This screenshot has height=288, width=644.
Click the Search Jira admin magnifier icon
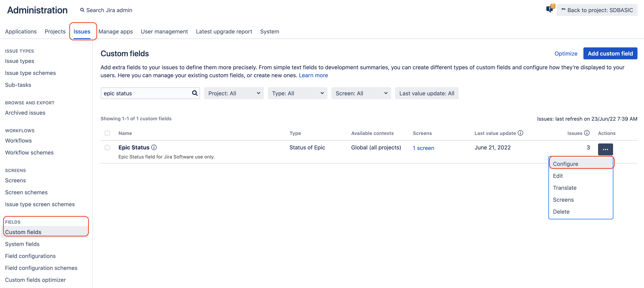coord(82,10)
